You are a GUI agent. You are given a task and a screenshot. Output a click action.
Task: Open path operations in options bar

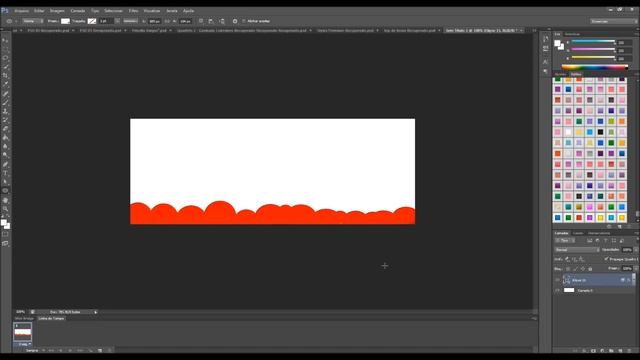coord(201,21)
